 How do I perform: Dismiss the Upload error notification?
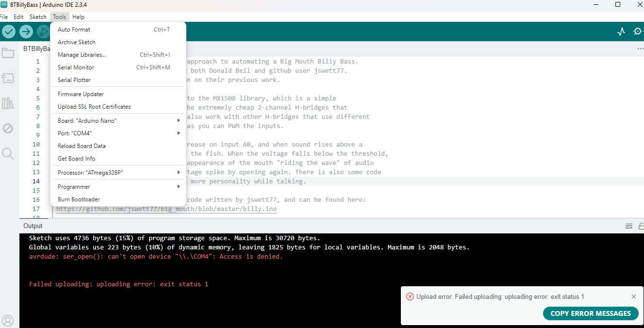(633, 296)
